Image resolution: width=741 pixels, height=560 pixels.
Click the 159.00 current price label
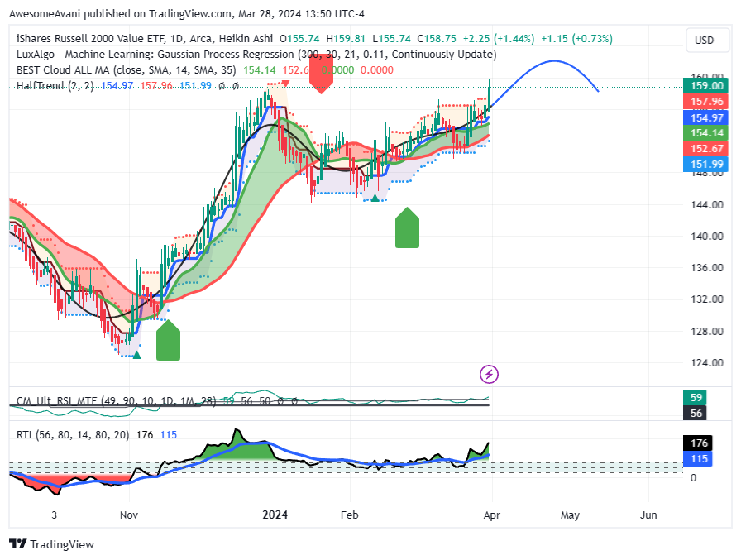pyautogui.click(x=705, y=85)
